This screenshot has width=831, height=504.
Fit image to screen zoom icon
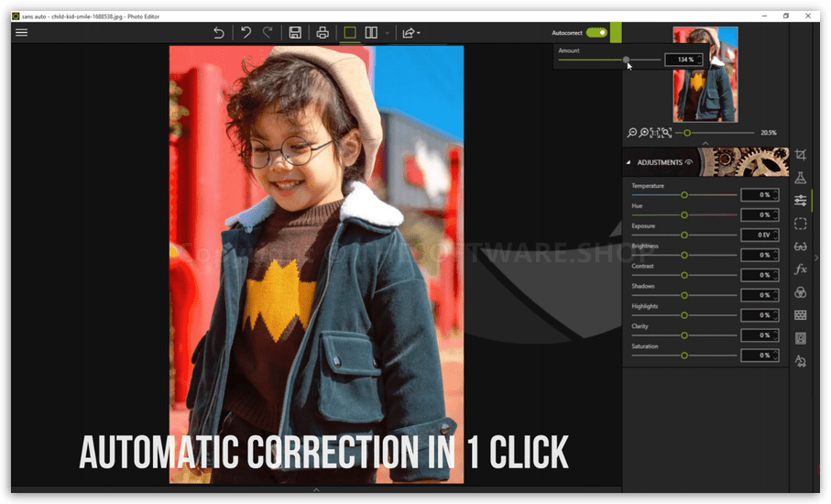667,133
